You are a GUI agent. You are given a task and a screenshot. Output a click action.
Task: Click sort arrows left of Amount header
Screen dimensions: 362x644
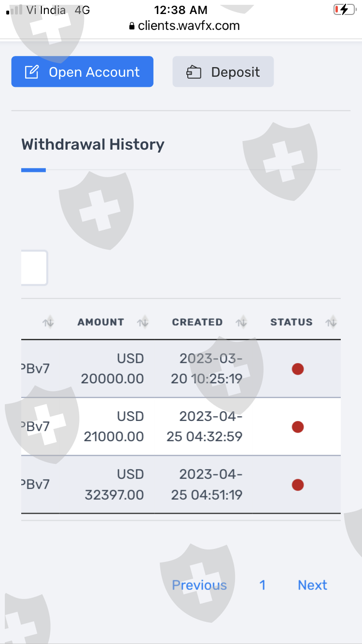(x=48, y=322)
